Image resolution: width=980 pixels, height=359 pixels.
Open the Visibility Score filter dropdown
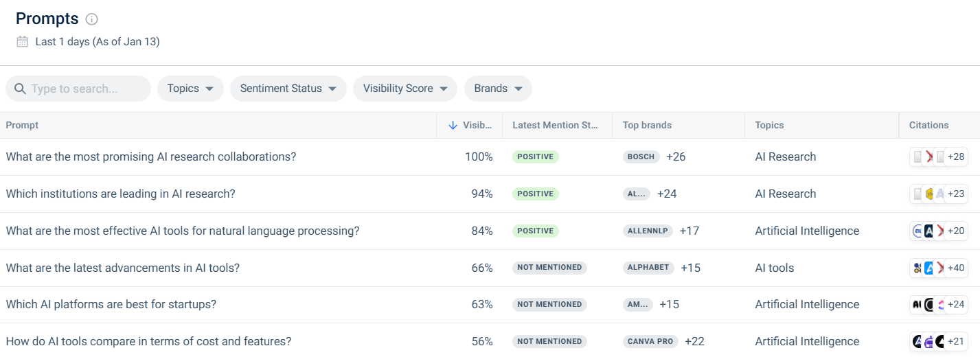click(x=405, y=89)
